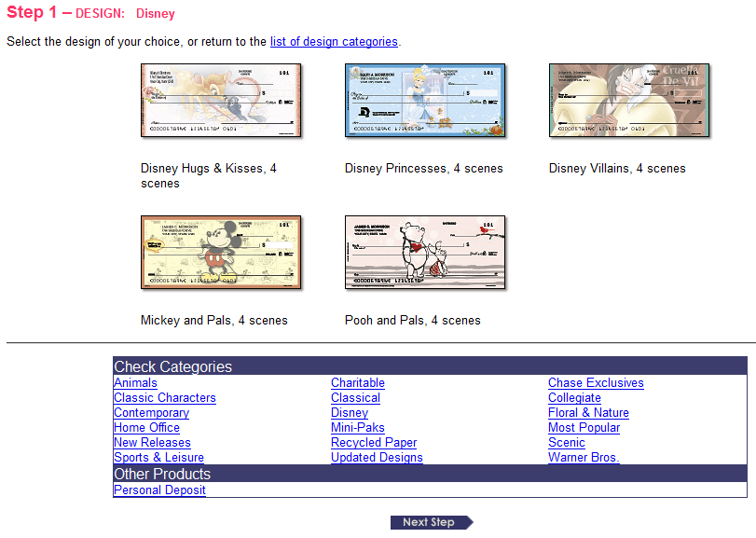The width and height of the screenshot is (756, 538).
Task: Open the Disney category link
Action: click(x=350, y=413)
